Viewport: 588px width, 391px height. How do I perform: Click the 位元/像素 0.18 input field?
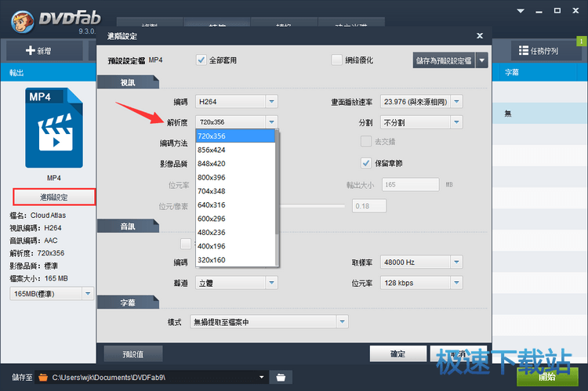369,206
